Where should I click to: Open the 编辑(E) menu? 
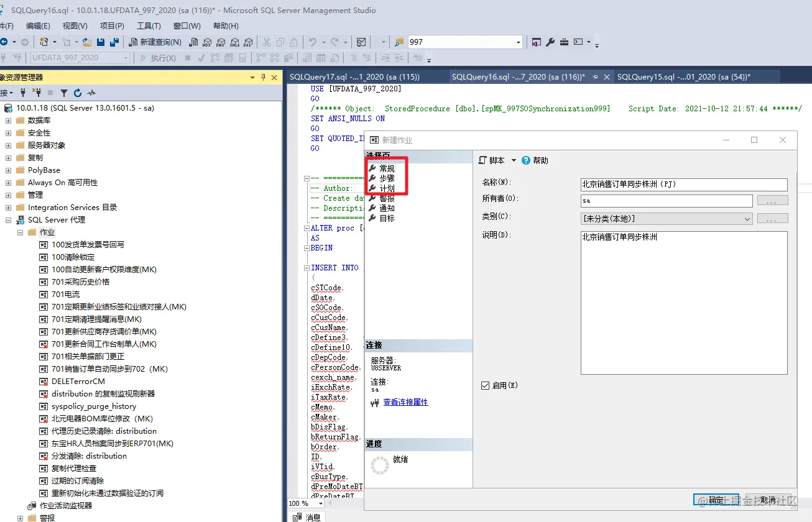pos(38,26)
